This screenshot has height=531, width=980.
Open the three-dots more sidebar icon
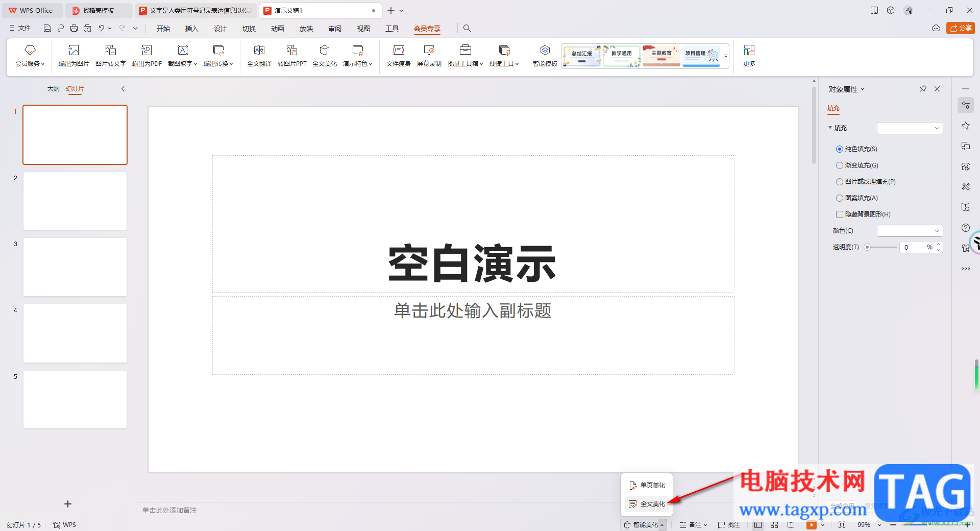tap(966, 269)
